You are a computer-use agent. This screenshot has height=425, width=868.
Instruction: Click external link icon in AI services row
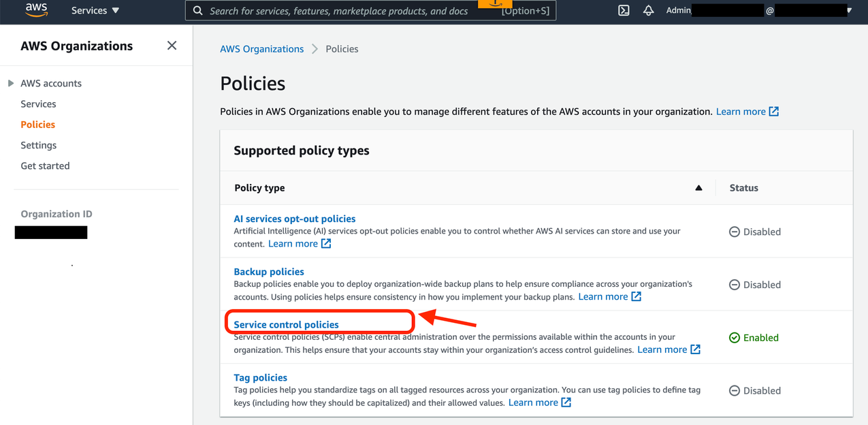[x=326, y=244]
